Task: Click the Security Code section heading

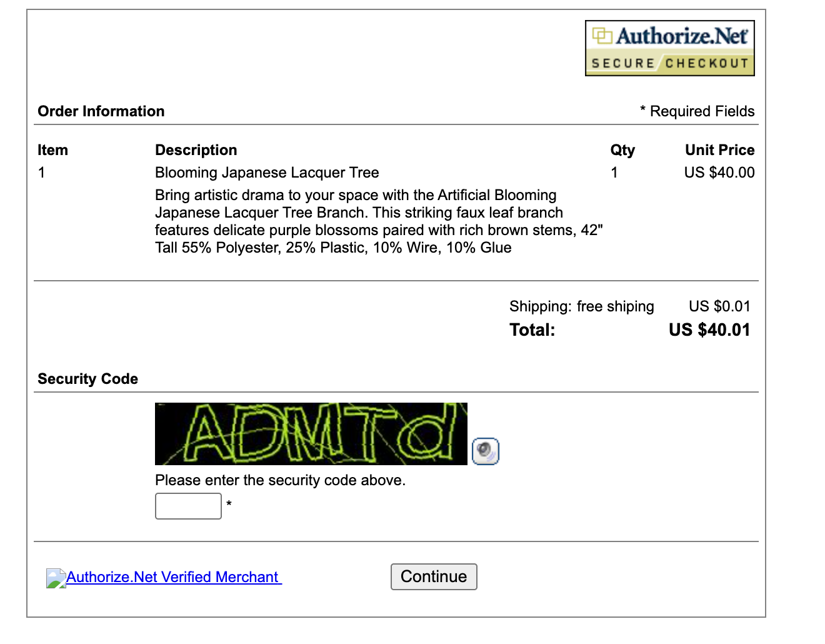Action: tap(87, 379)
